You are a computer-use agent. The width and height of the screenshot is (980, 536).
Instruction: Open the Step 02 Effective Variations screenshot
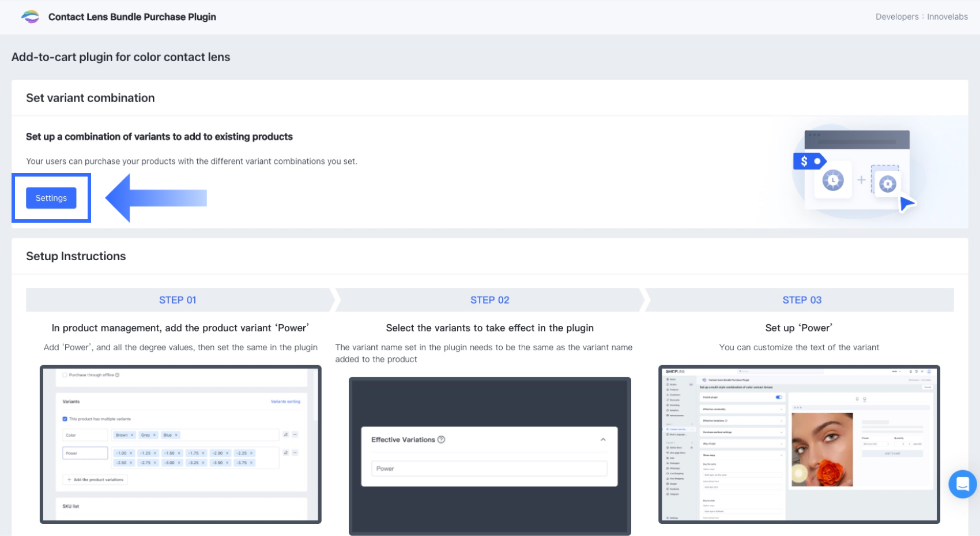(490, 456)
